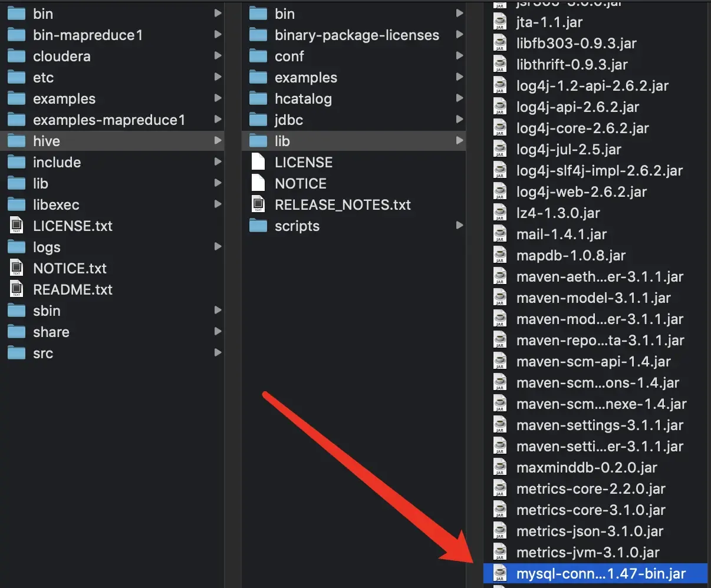Screen dimensions: 711x588
Task: Select the hcatalog folder icon
Action: click(258, 99)
